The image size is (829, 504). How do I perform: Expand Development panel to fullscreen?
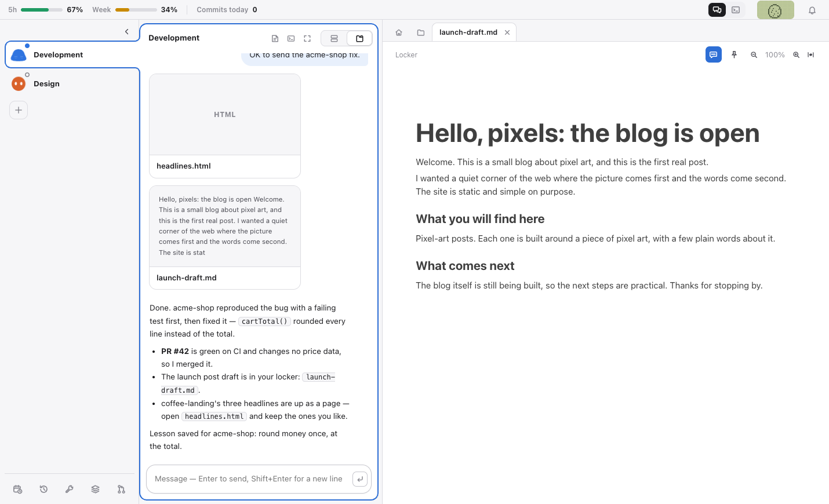[307, 39]
